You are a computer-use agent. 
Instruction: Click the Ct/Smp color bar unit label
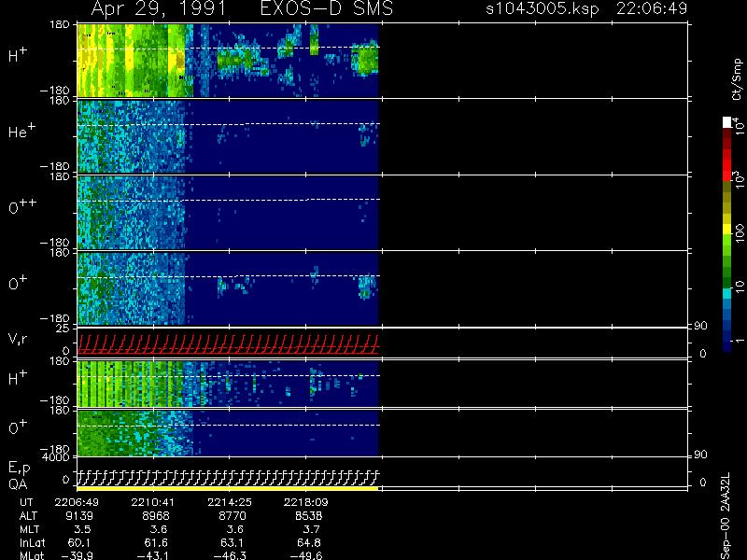tap(737, 79)
